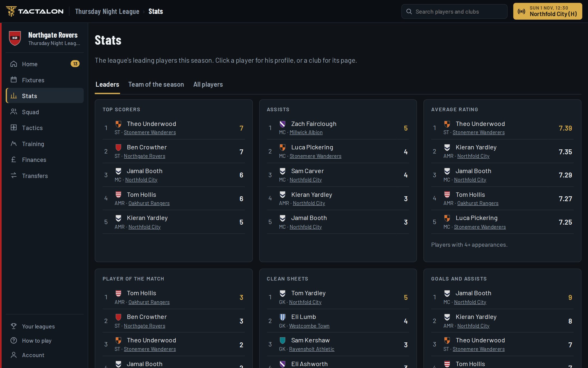
Task: Click the Home notifications badge 13
Action: click(75, 64)
